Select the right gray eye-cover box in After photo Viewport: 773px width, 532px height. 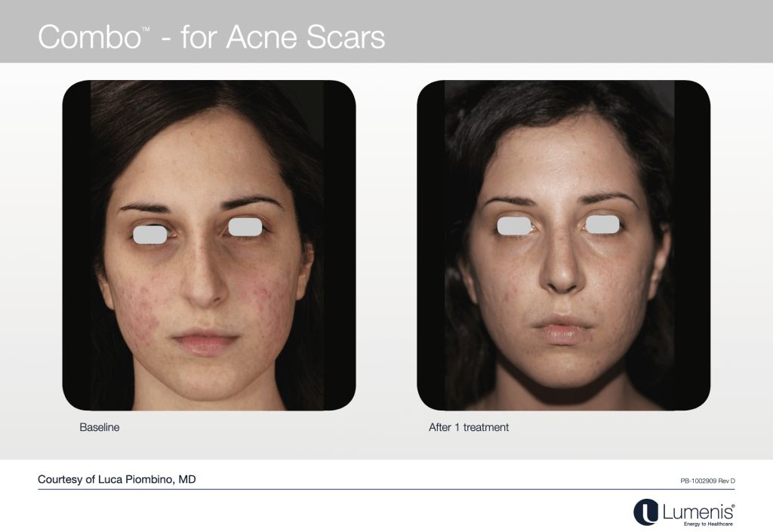tap(602, 225)
